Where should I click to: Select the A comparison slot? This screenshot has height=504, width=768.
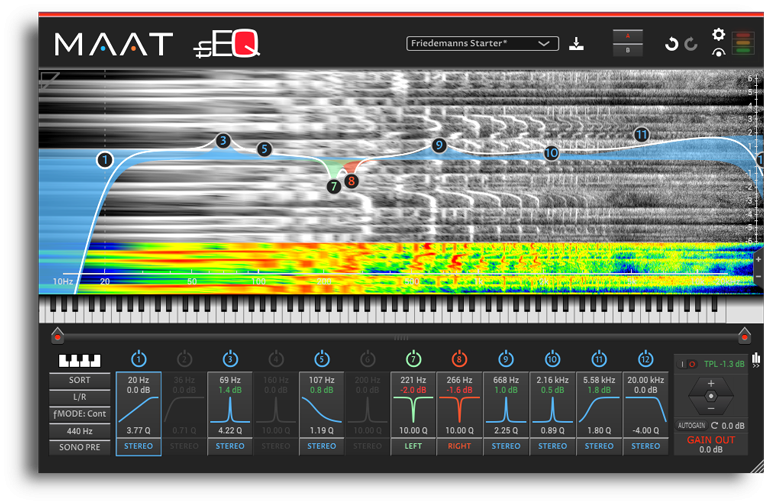628,36
